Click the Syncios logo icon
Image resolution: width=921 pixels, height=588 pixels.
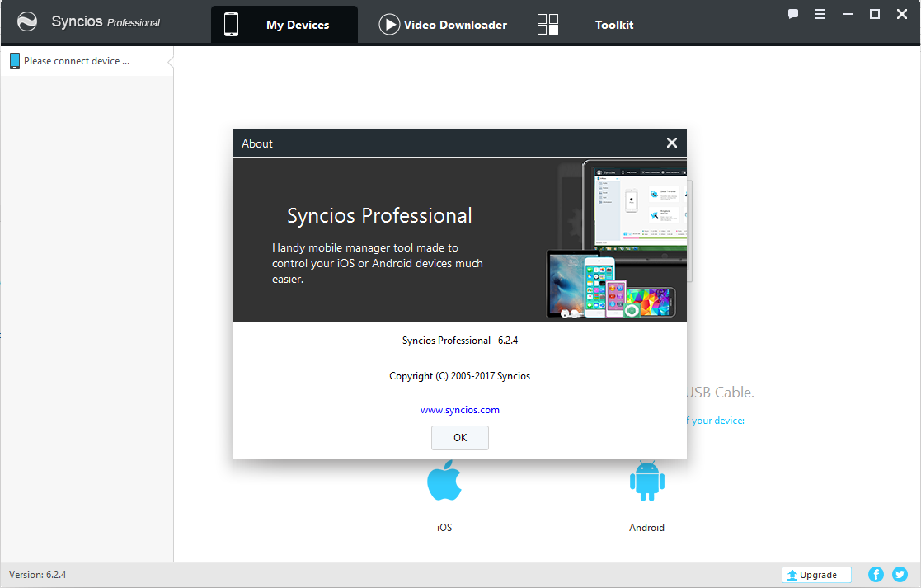pos(27,21)
